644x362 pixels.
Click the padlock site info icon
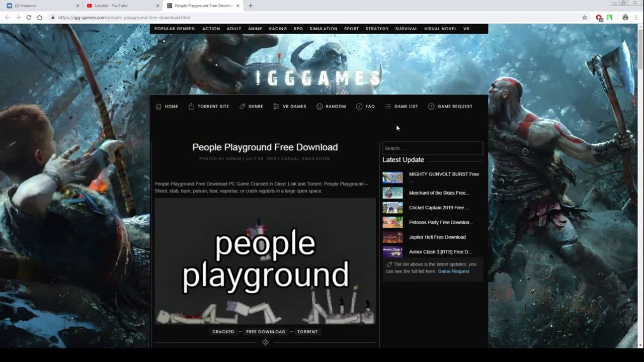(53, 17)
